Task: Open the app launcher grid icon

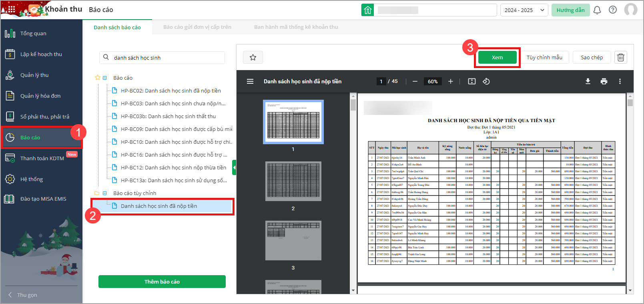Action: [12, 9]
